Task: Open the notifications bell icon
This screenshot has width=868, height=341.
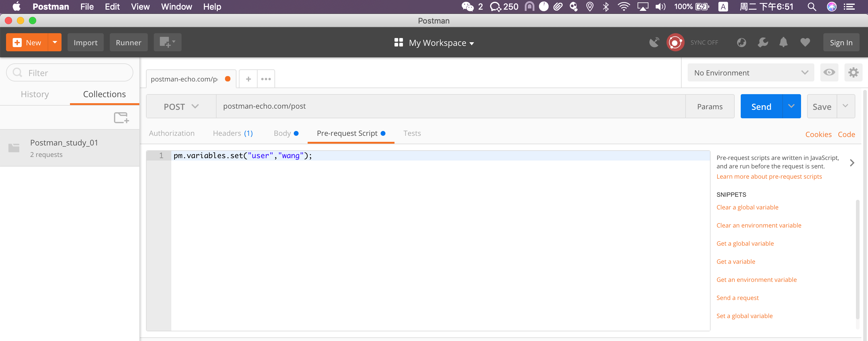Action: pos(784,43)
